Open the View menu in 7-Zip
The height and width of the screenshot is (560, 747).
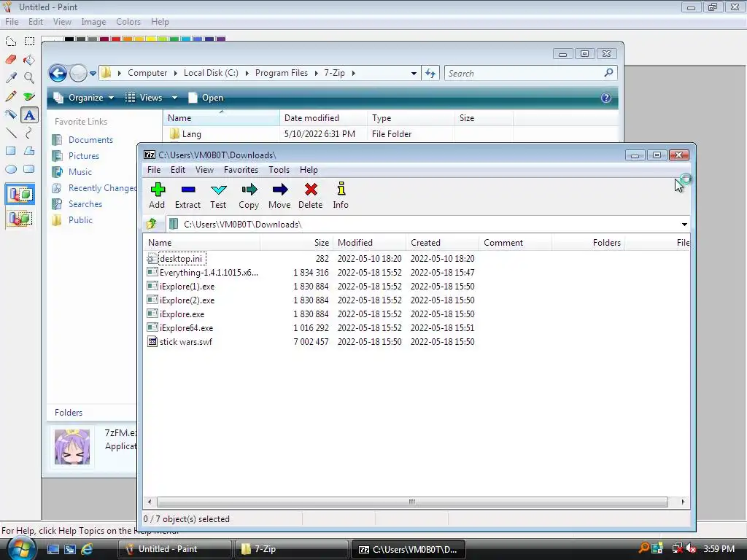click(x=204, y=170)
